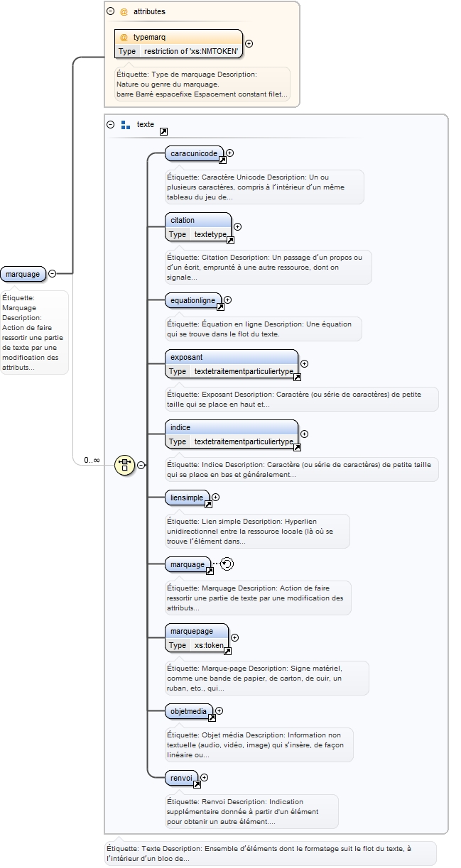Click the texte group model icon
Viewport: 461px width, 868px height.
tap(125, 124)
